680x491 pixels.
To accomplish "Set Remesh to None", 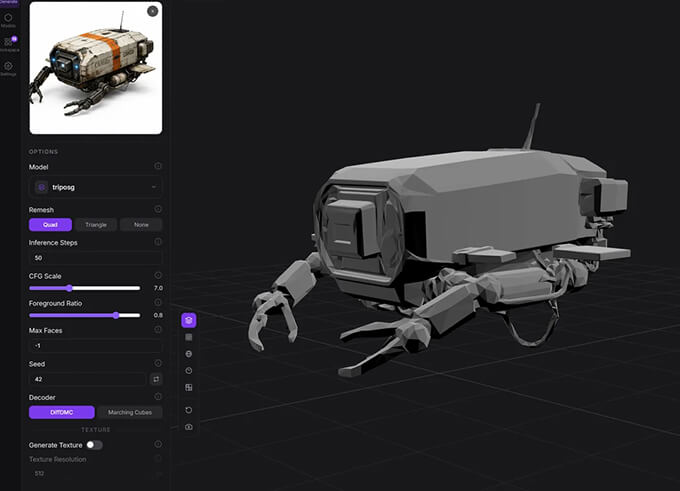I will coord(141,225).
